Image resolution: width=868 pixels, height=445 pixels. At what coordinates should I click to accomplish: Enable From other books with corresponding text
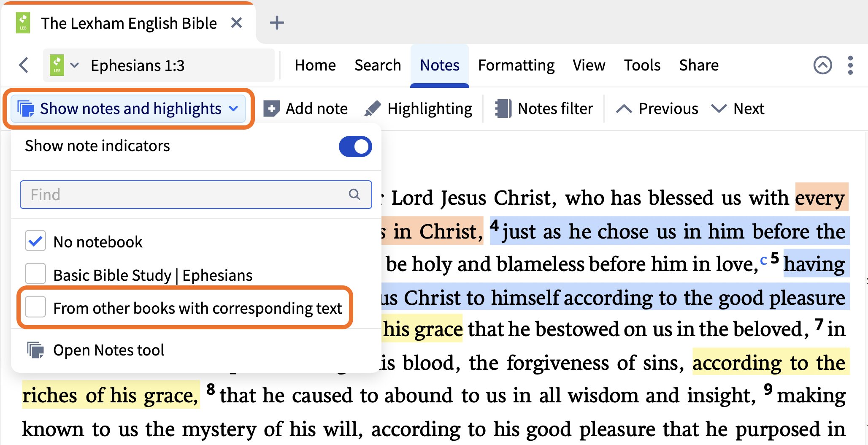[x=35, y=307]
